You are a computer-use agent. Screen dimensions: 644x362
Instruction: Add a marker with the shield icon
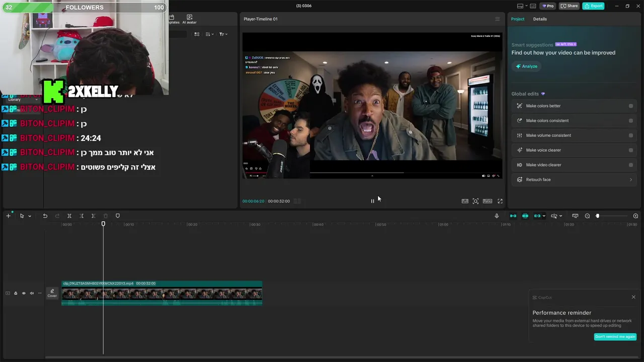[118, 216]
